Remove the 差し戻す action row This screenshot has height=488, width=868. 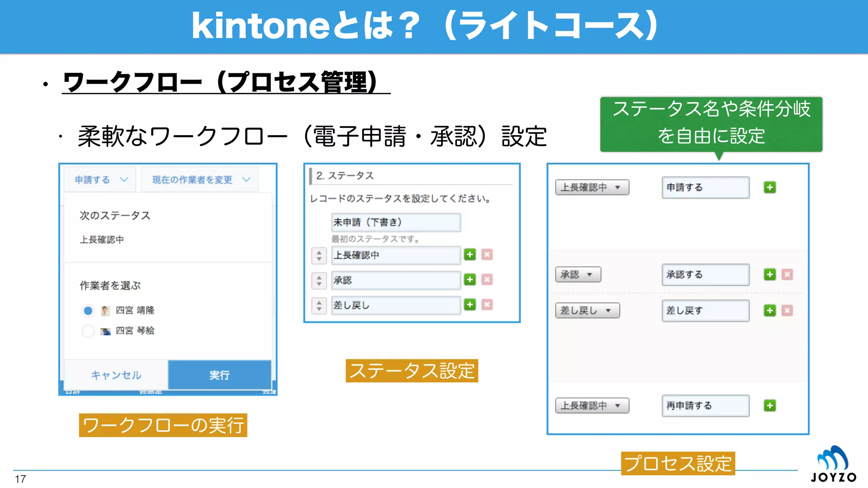click(787, 311)
